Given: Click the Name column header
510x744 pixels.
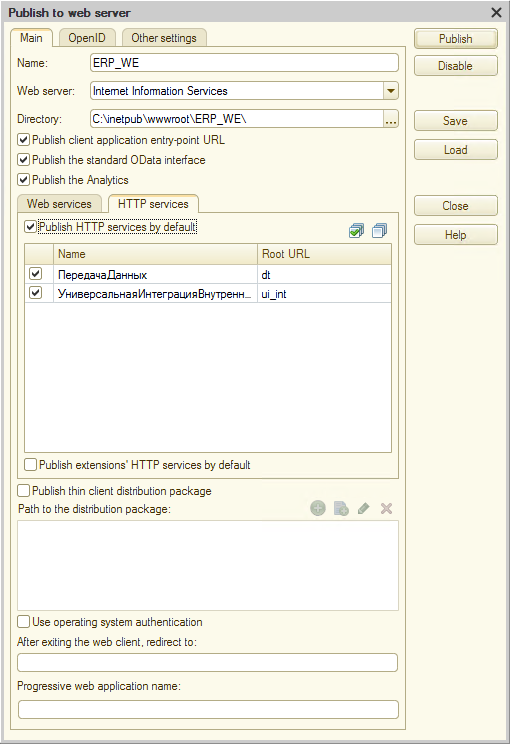Looking at the screenshot, I should coord(155,254).
